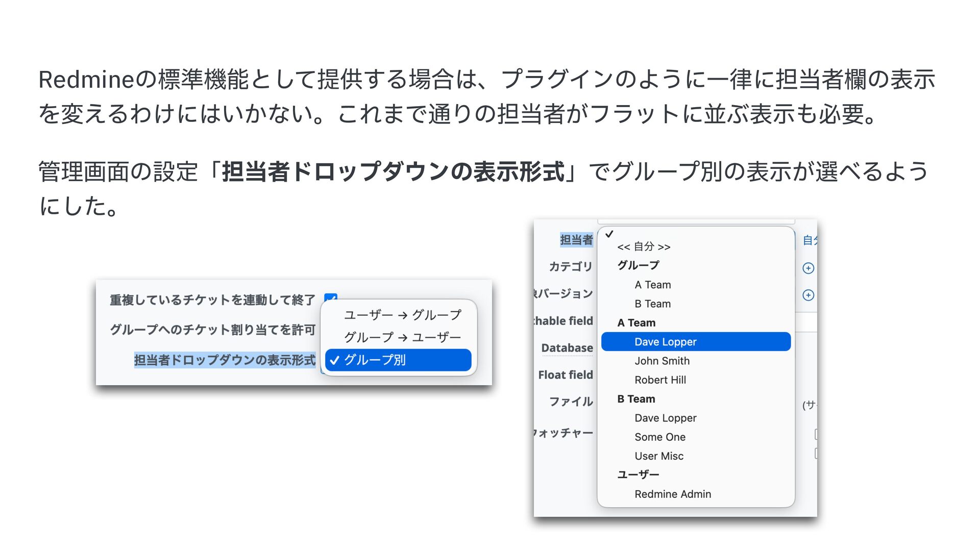Toggle the 重複しているチケットを連動して終了 checkbox
This screenshot has width=980, height=551.
coord(331,297)
